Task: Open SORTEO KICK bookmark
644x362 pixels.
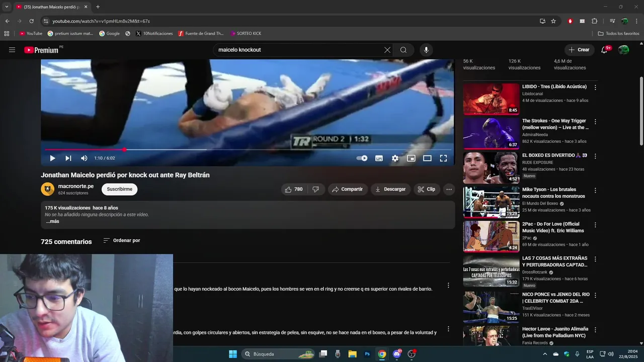Action: tap(246, 34)
